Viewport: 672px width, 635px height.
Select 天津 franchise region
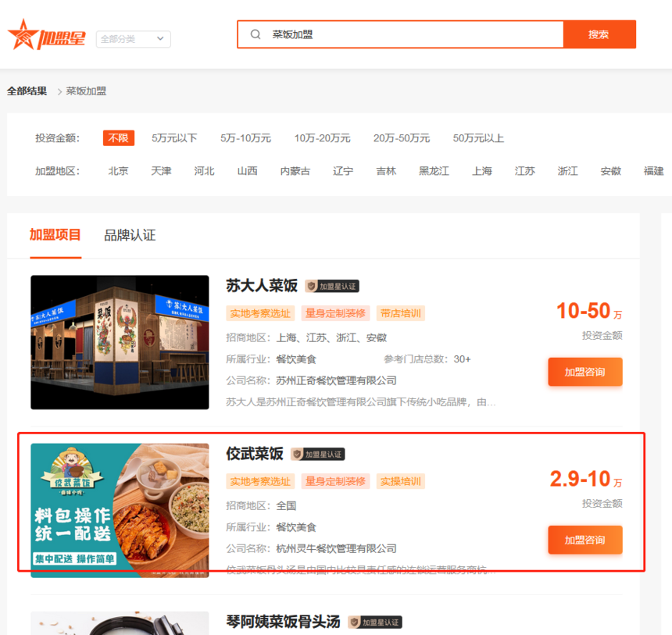tap(161, 171)
